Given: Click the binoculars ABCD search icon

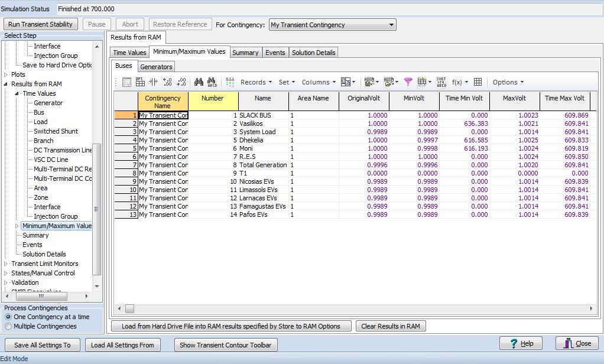Looking at the screenshot, I should click(212, 82).
